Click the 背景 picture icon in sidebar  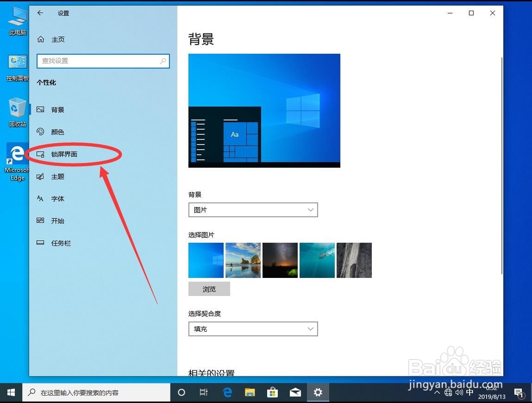point(40,109)
